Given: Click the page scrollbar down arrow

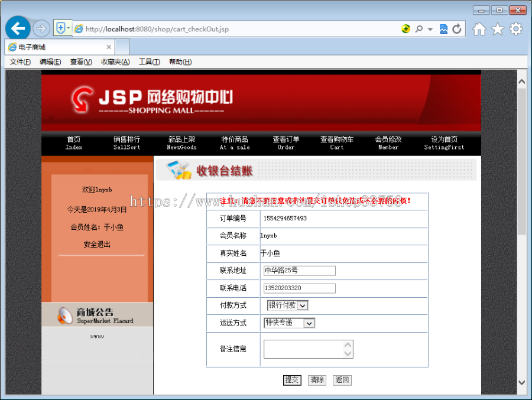Looking at the screenshot, I should pyautogui.click(x=522, y=382).
